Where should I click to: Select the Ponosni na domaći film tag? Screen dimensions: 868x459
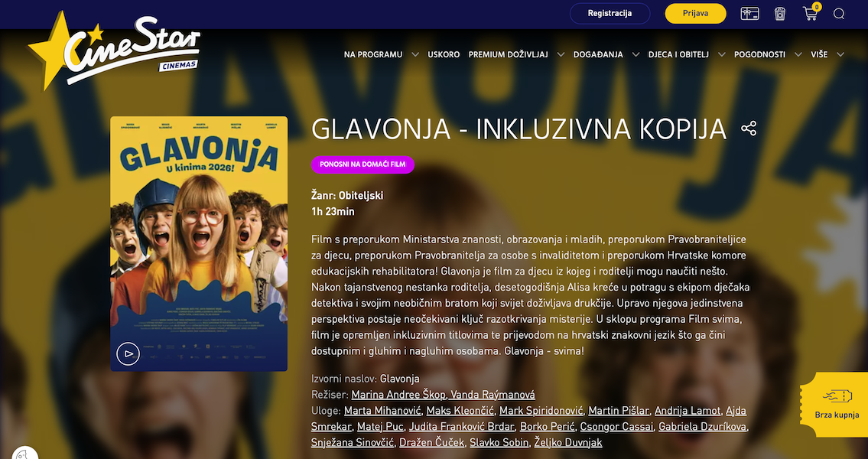(x=362, y=164)
